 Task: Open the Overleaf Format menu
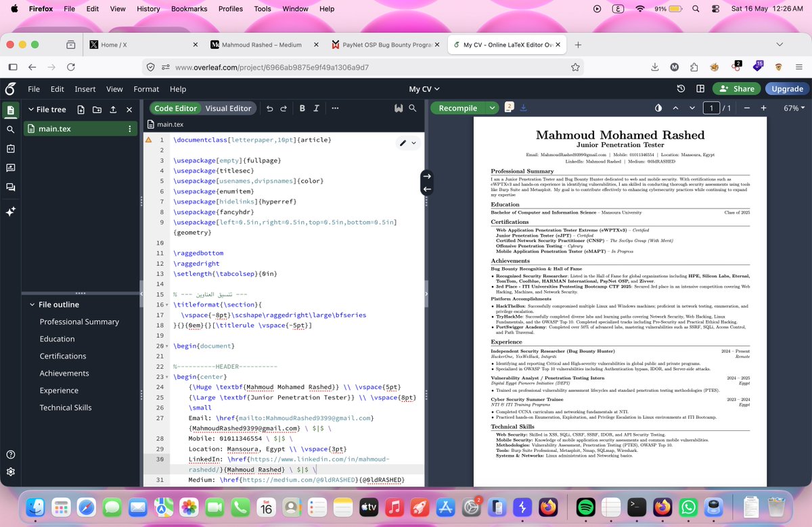click(x=146, y=89)
